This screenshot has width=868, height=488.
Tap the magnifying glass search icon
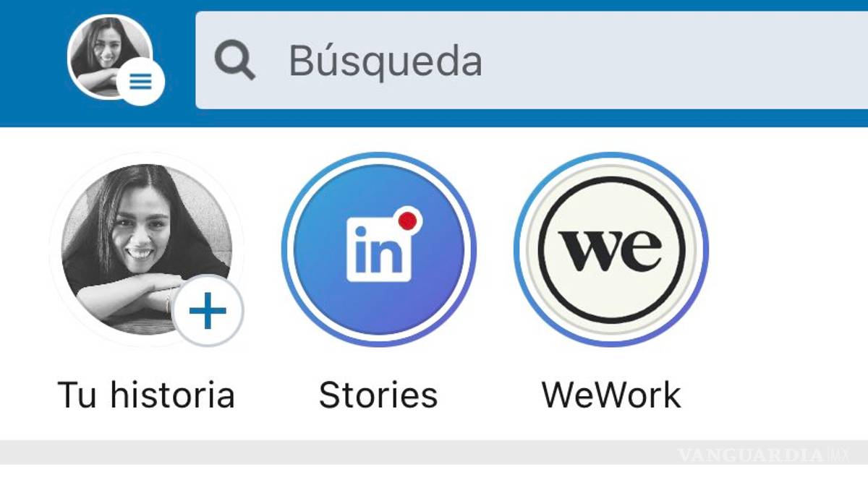tap(235, 61)
